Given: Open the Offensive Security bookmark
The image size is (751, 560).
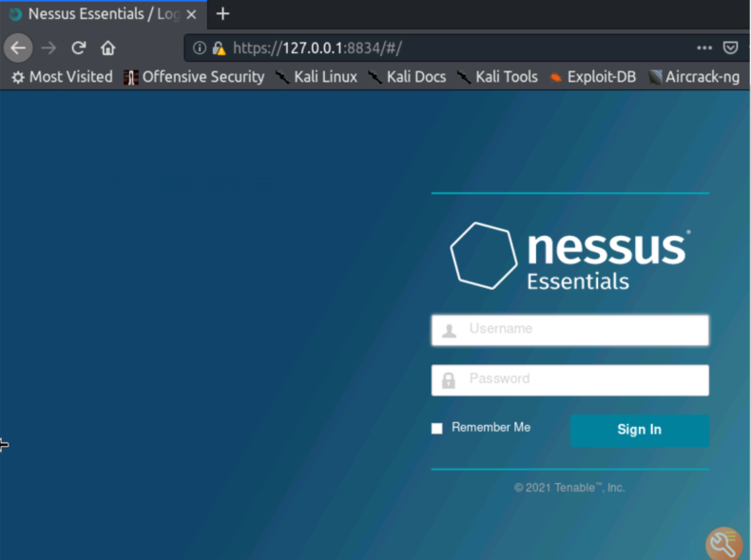Looking at the screenshot, I should click(194, 77).
